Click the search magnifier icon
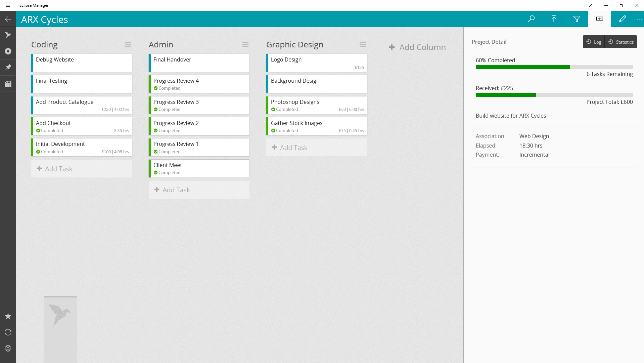Screen dimensions: 644x363 pos(531,19)
